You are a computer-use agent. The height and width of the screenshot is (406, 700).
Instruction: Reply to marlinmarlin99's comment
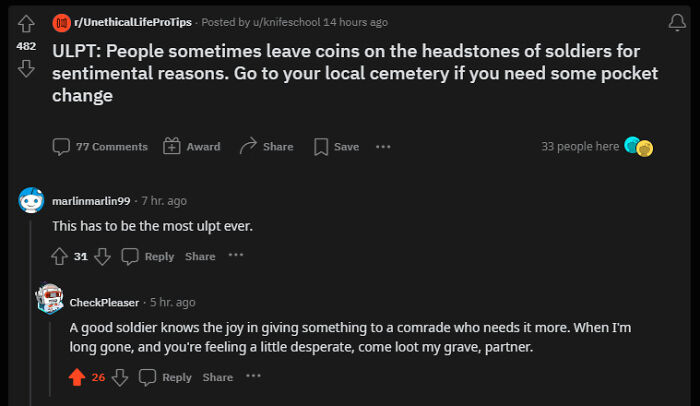148,256
